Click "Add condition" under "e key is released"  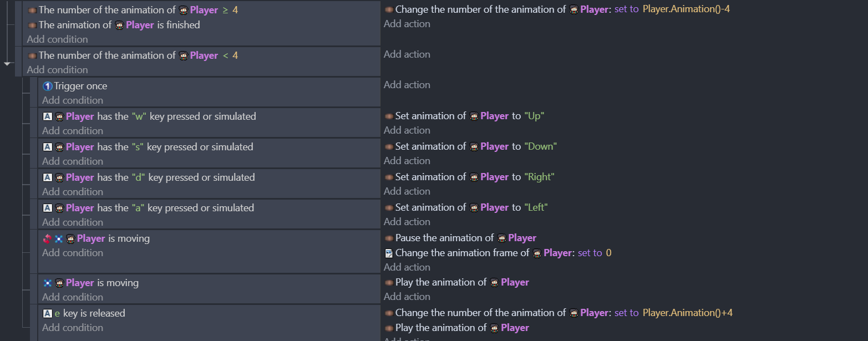[72, 327]
